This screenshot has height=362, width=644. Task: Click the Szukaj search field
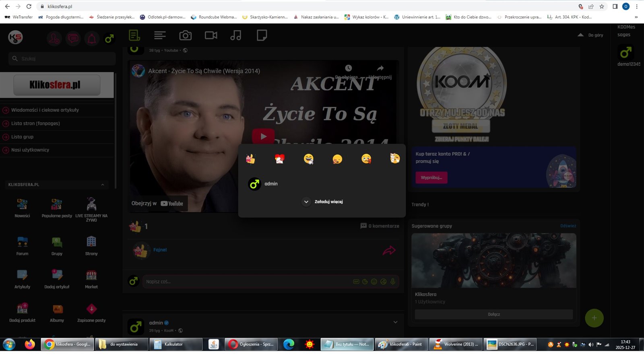click(x=62, y=59)
